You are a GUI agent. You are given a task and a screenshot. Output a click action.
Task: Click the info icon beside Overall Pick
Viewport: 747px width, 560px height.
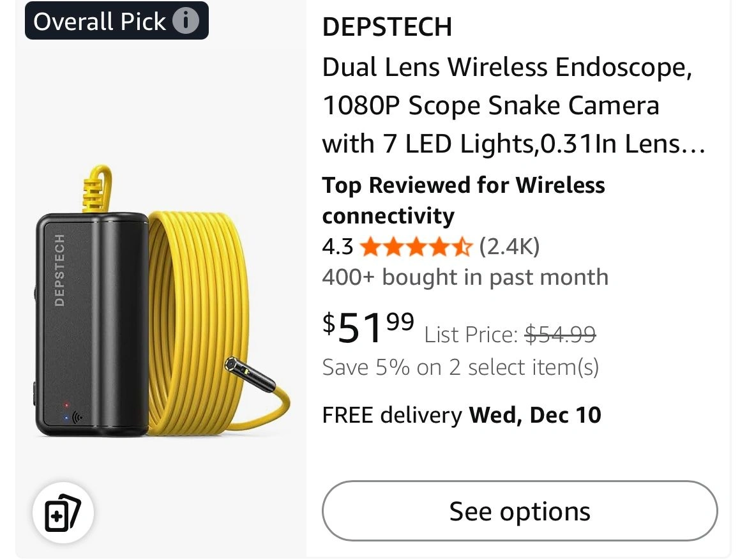click(x=186, y=21)
